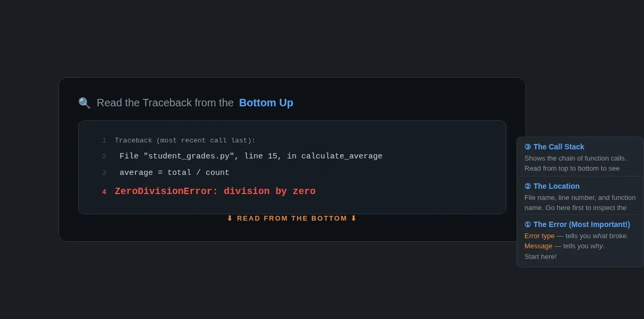The height and width of the screenshot is (319, 644).
Task: Click the orange "Error type" term
Action: pos(539,236)
